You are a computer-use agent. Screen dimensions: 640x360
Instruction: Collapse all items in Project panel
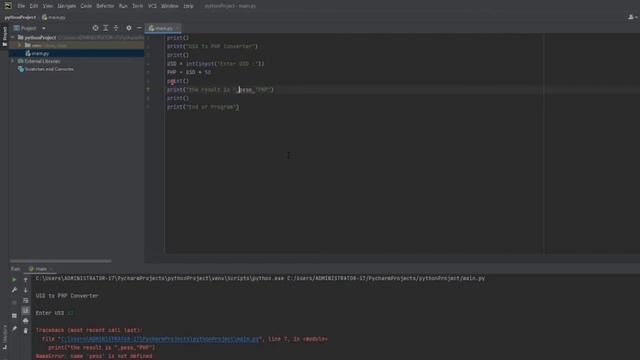coord(116,28)
